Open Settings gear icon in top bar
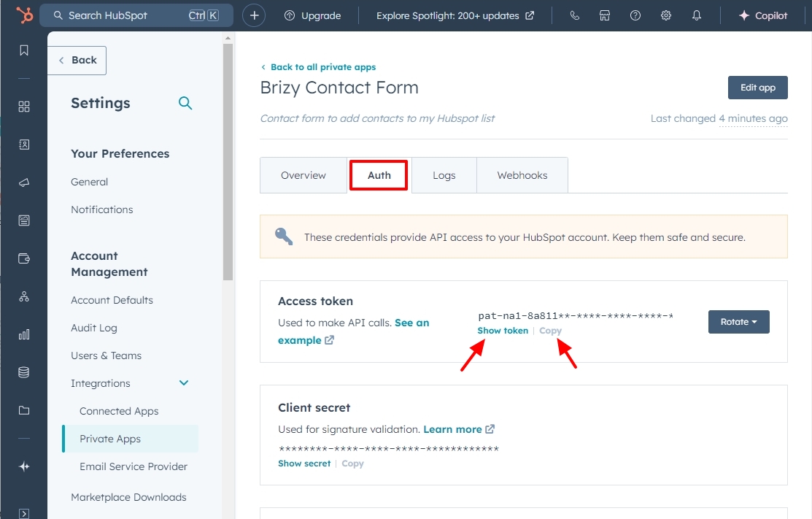 [666, 15]
